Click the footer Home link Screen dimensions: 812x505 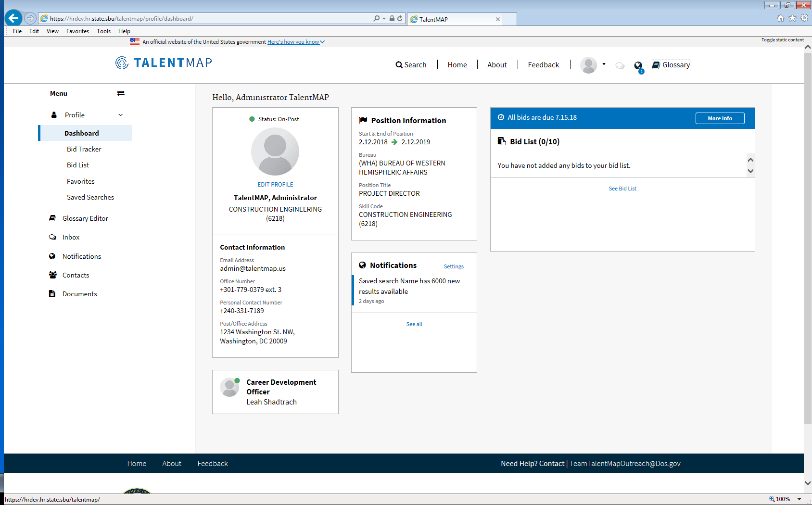pos(137,464)
